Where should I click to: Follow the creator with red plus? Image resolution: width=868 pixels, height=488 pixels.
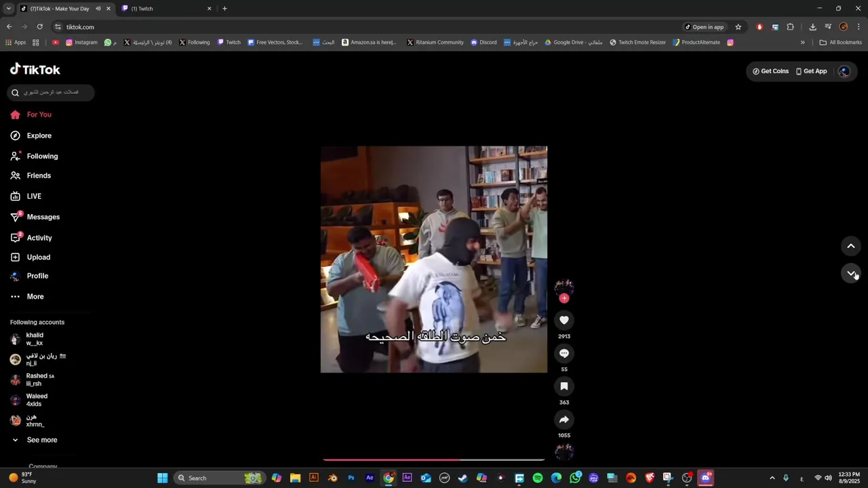point(564,298)
